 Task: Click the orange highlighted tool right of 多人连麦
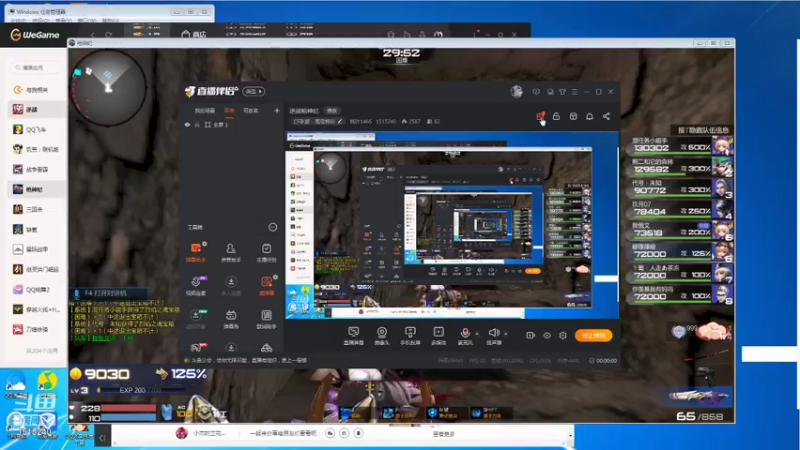pyautogui.click(x=266, y=285)
